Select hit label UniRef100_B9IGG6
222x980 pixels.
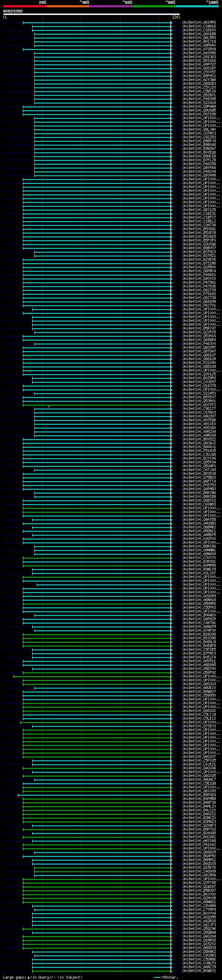click(199, 60)
